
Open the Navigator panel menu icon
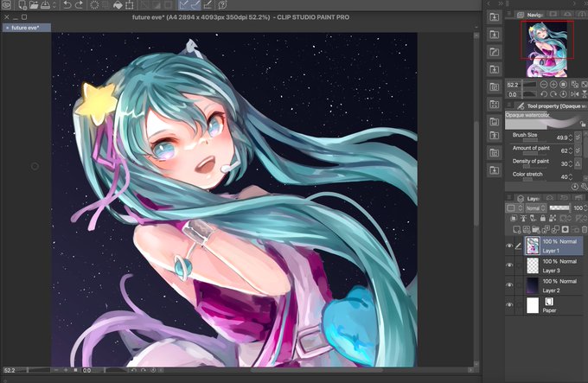[x=508, y=14]
